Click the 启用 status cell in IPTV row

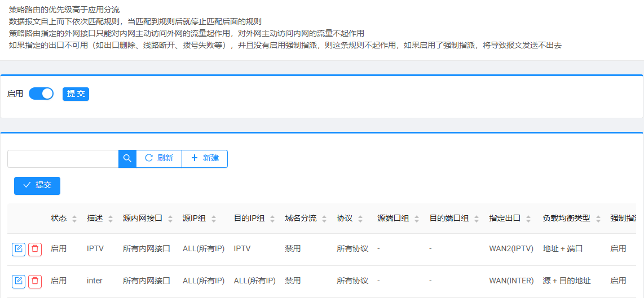click(58, 249)
